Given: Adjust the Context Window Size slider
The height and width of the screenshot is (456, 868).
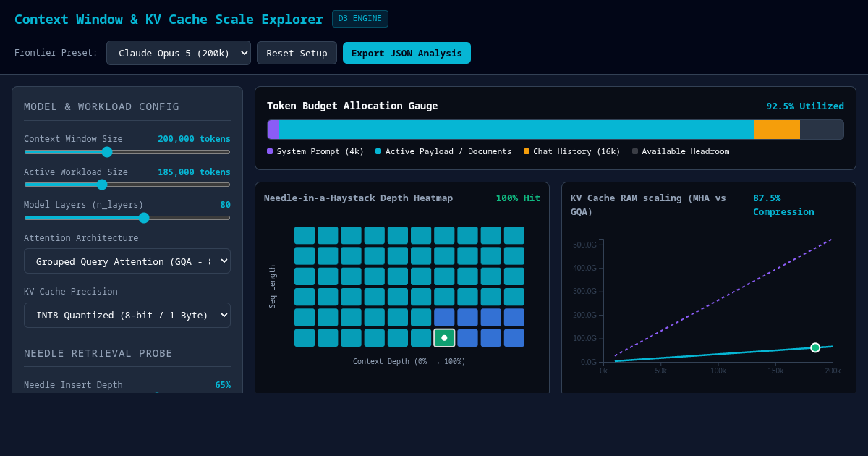Looking at the screenshot, I should pyautogui.click(x=127, y=152).
